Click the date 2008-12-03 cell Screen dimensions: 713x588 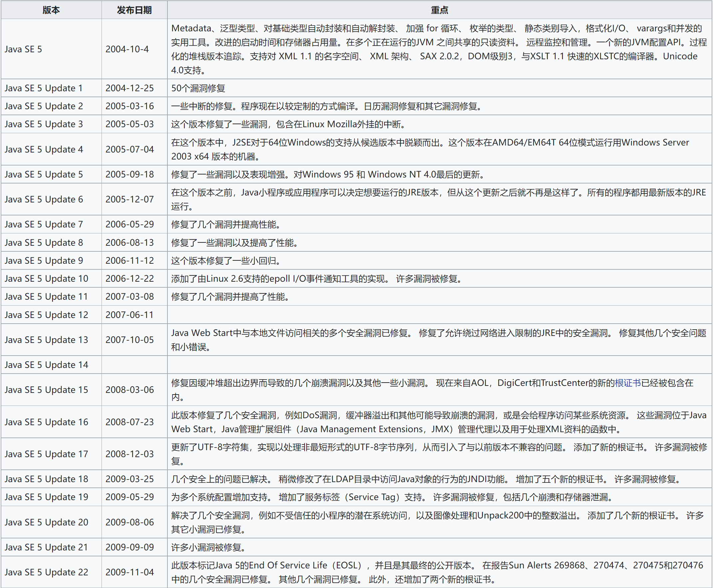(130, 454)
